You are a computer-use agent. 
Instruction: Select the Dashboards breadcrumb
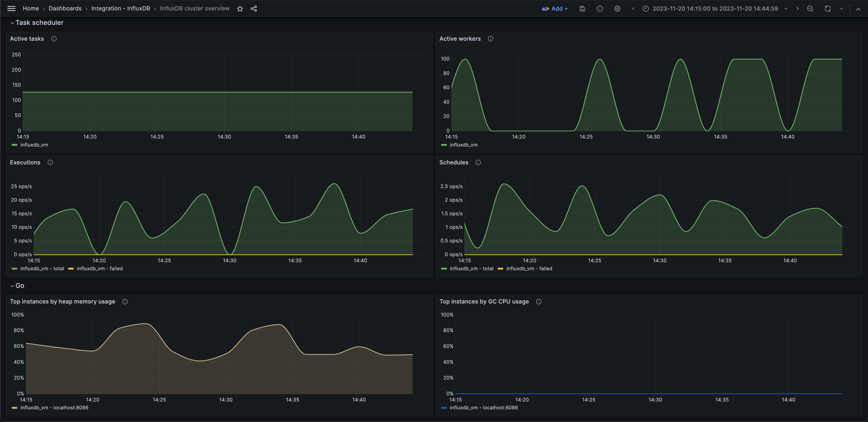65,8
